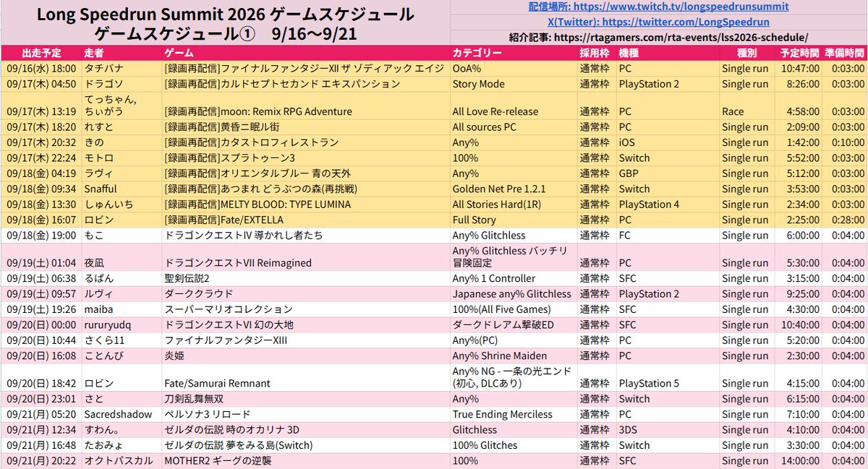
Task: Click the 炎姫 game cell
Action: tap(305, 356)
